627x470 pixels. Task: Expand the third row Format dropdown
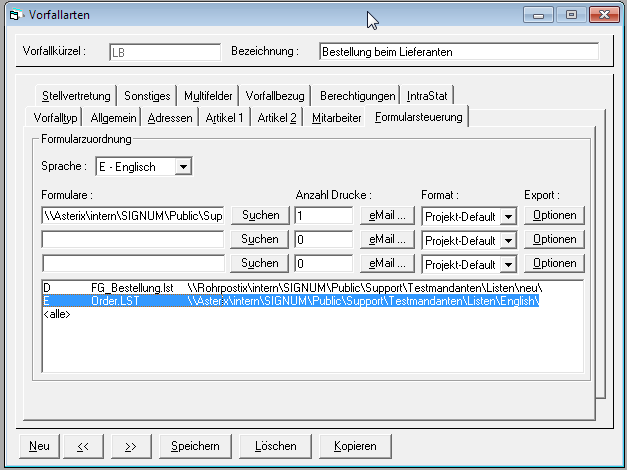pyautogui.click(x=507, y=264)
